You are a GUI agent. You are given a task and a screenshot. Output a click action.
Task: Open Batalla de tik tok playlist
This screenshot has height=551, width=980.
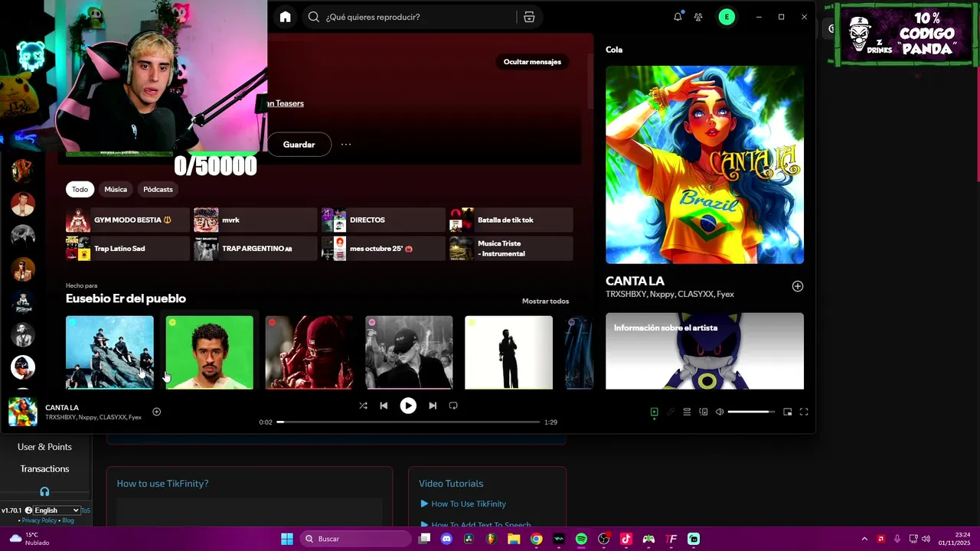point(511,220)
